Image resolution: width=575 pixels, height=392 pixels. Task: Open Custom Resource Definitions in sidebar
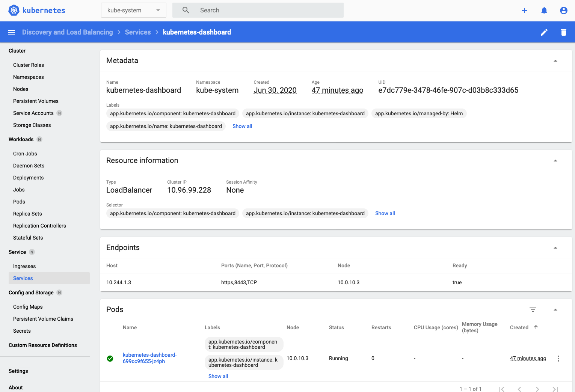[43, 345]
